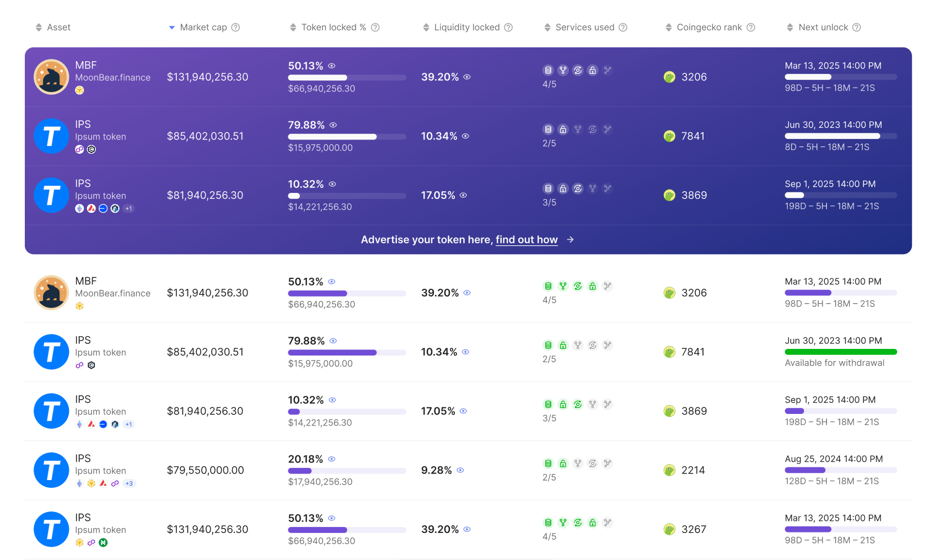Expand the +1 chain badge on IPS row

(x=128, y=424)
